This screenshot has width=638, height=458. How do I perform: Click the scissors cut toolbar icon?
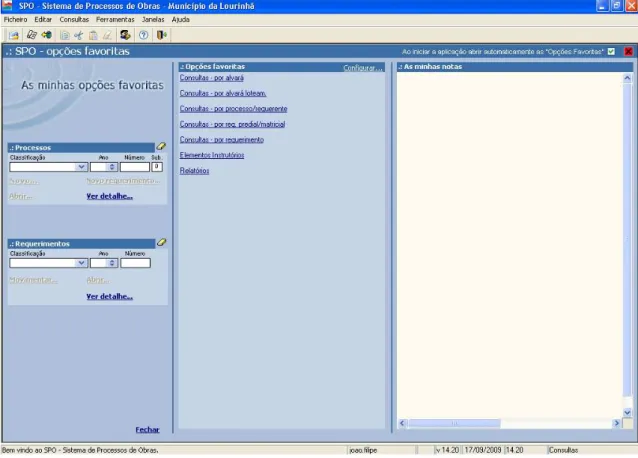[x=79, y=35]
